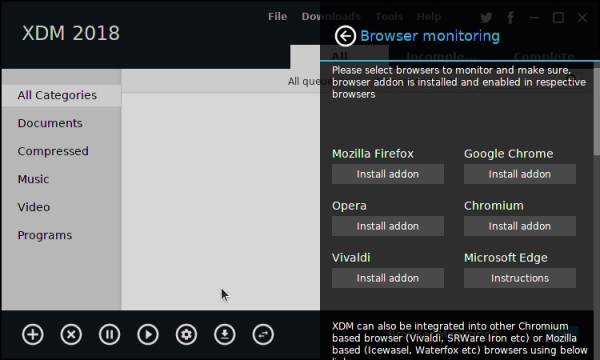Click the media converter swap icon
This screenshot has width=600, height=360.
[x=263, y=334]
